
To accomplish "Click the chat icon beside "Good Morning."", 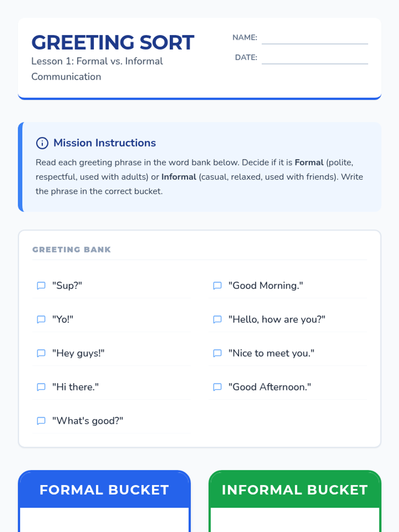I will (217, 286).
